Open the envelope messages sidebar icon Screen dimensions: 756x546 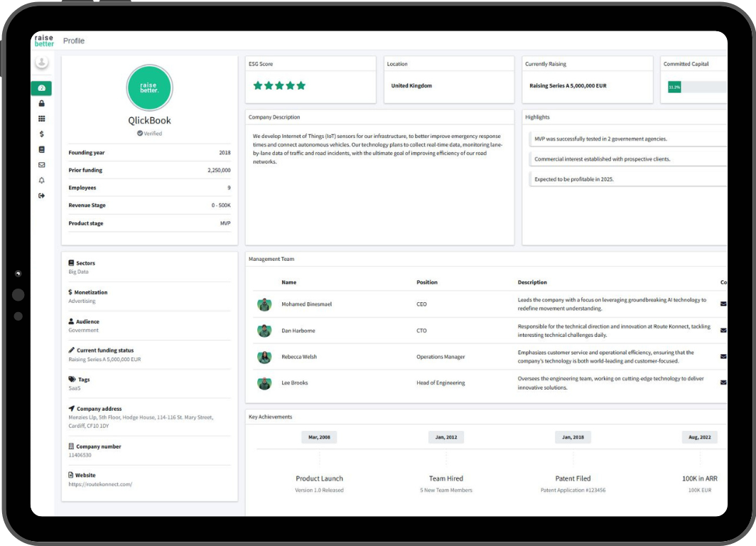(x=41, y=165)
